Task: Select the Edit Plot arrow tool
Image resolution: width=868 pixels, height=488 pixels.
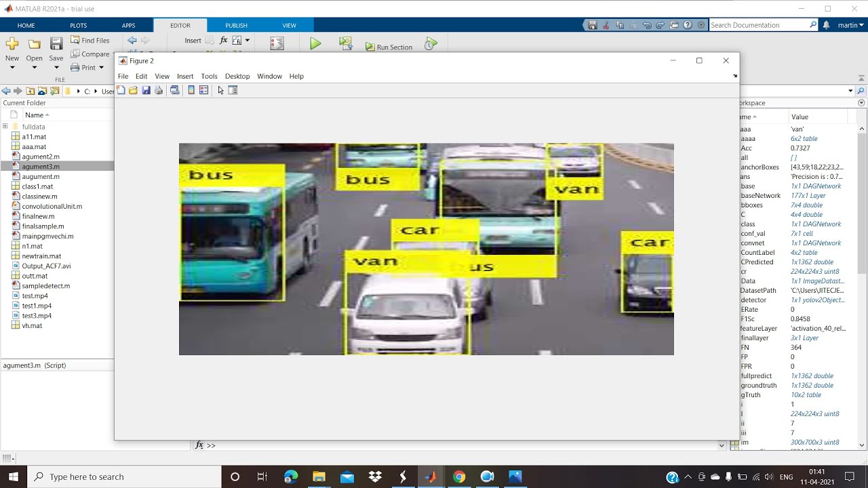Action: coord(220,90)
